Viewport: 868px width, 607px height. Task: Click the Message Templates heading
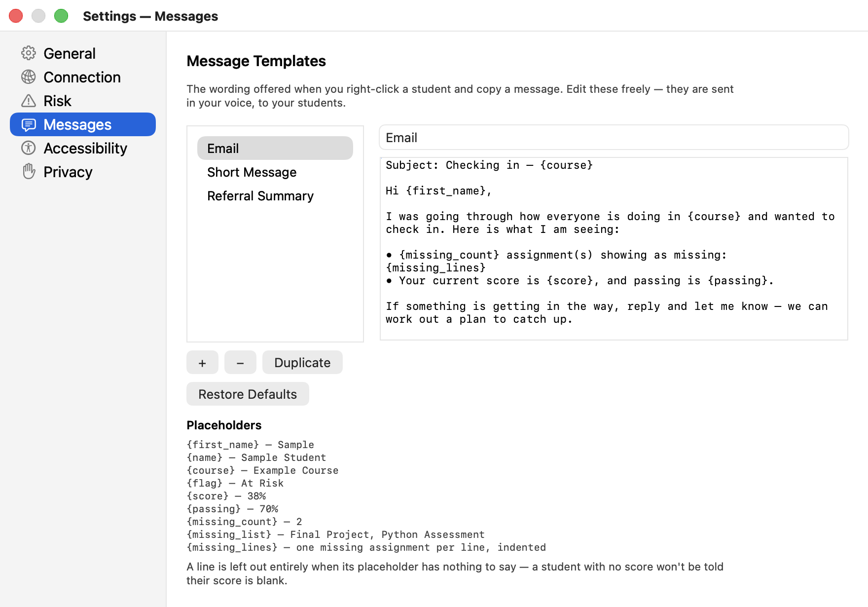click(256, 61)
